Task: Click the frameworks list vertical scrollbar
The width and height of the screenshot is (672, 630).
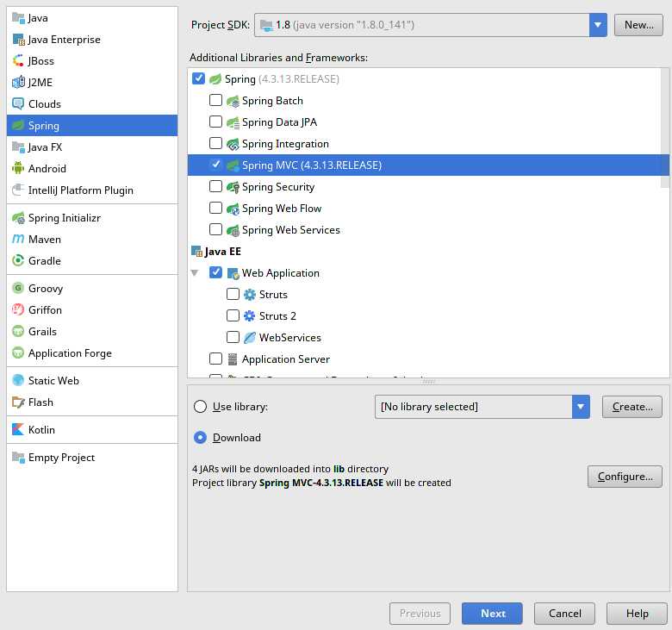Action: 664,129
